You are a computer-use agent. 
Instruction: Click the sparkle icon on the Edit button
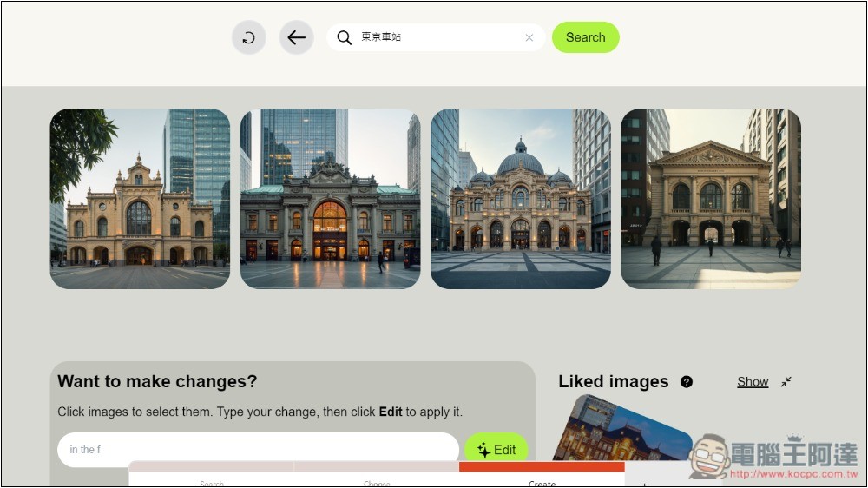pos(483,451)
